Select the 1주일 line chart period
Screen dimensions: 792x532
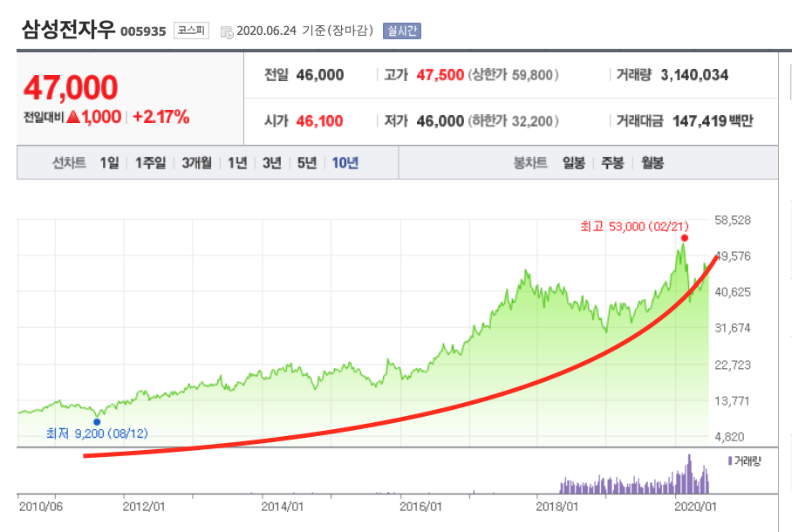[x=151, y=163]
